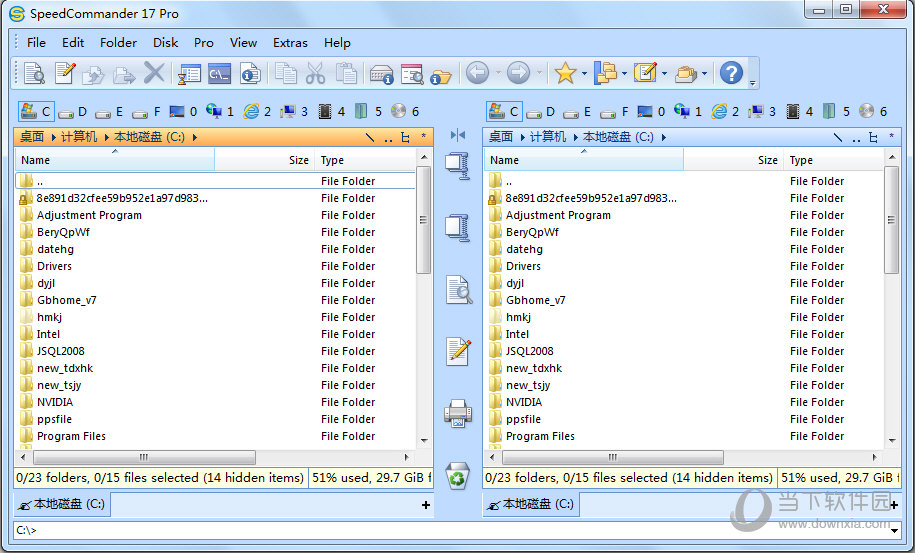Select left pane tab 本地磁盘 (C:)

click(x=62, y=504)
